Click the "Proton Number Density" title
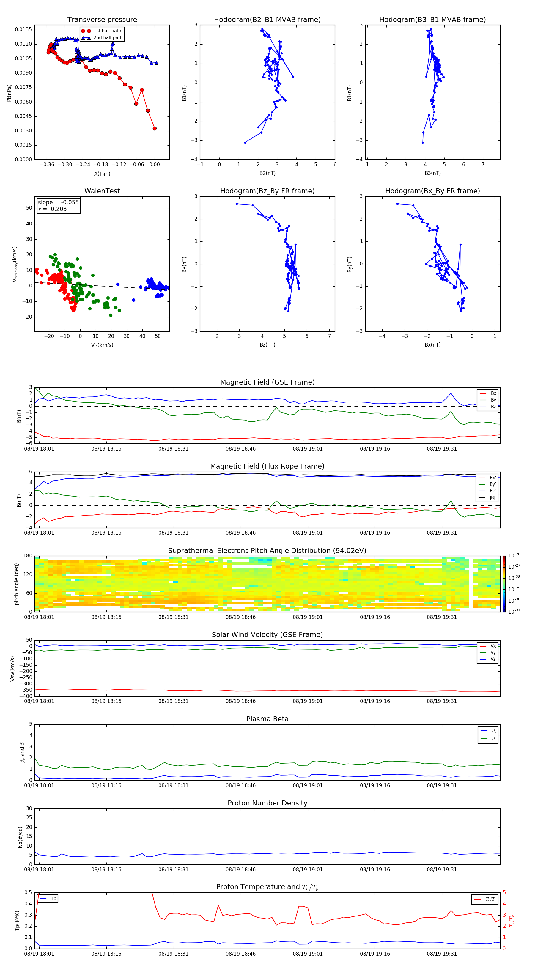The image size is (535, 980). [267, 803]
